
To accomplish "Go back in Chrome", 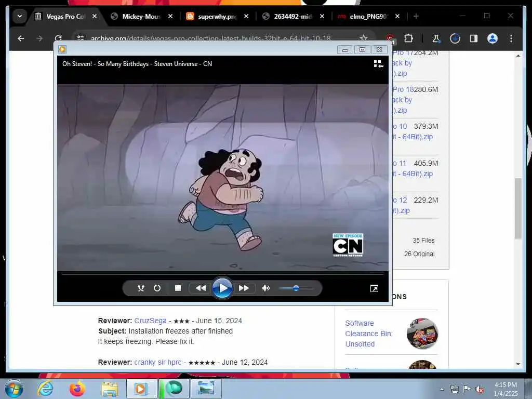I will tap(21, 38).
